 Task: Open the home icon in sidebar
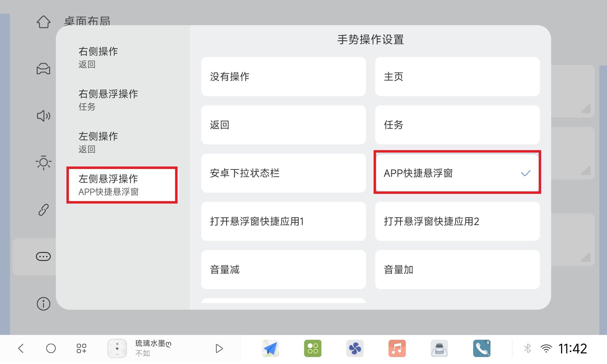point(43,22)
